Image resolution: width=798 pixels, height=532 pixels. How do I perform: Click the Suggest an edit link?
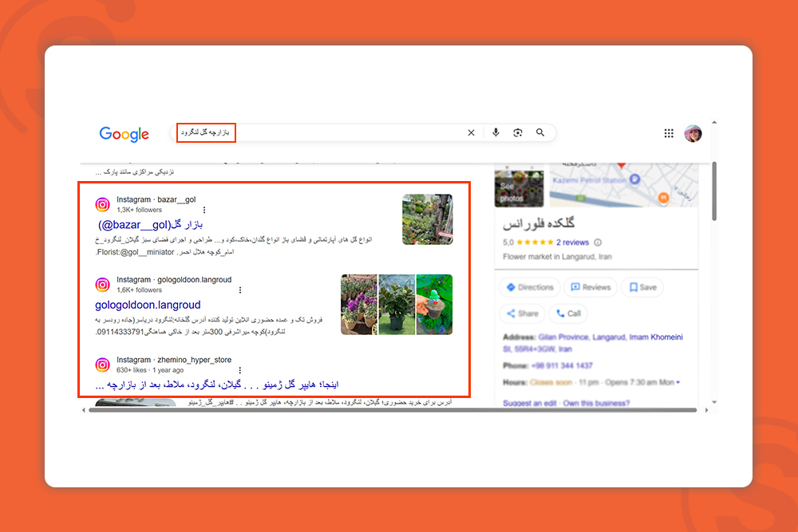click(x=529, y=404)
